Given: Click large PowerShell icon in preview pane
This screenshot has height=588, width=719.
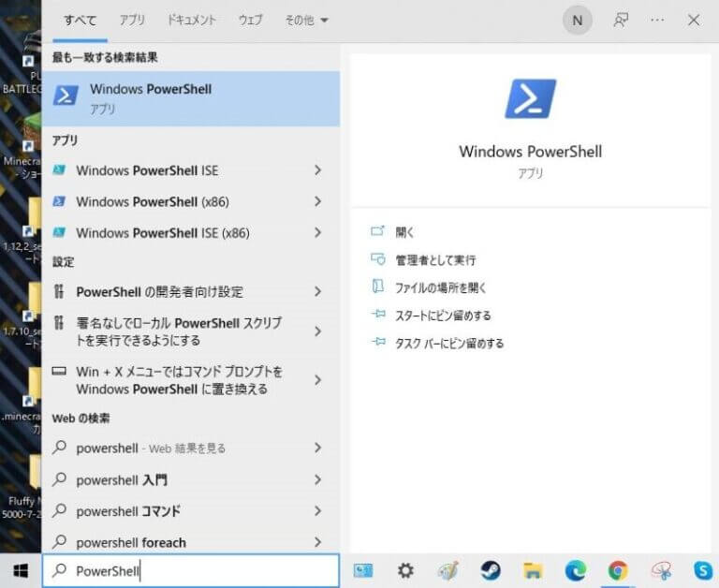Looking at the screenshot, I should tap(531, 98).
